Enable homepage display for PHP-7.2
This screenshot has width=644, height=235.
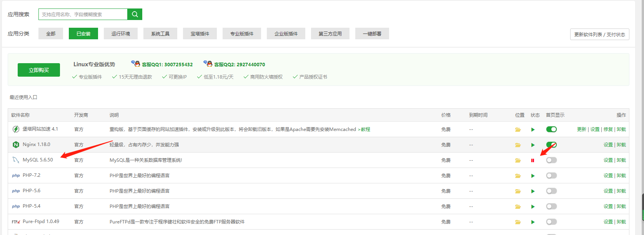coord(551,176)
